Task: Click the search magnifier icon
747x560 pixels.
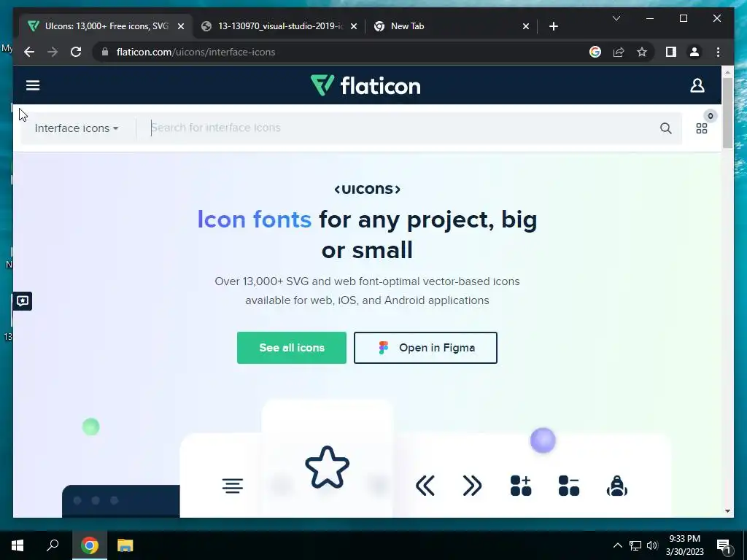Action: [665, 128]
